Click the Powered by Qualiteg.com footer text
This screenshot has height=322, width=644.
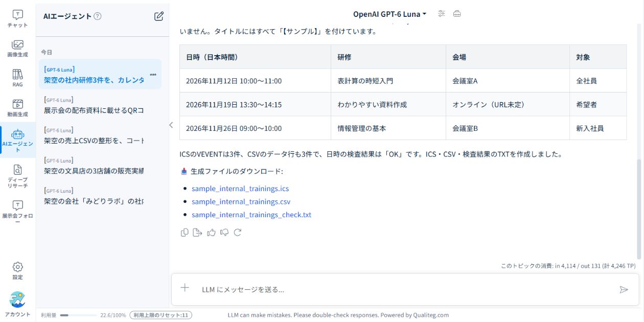pyautogui.click(x=415, y=315)
